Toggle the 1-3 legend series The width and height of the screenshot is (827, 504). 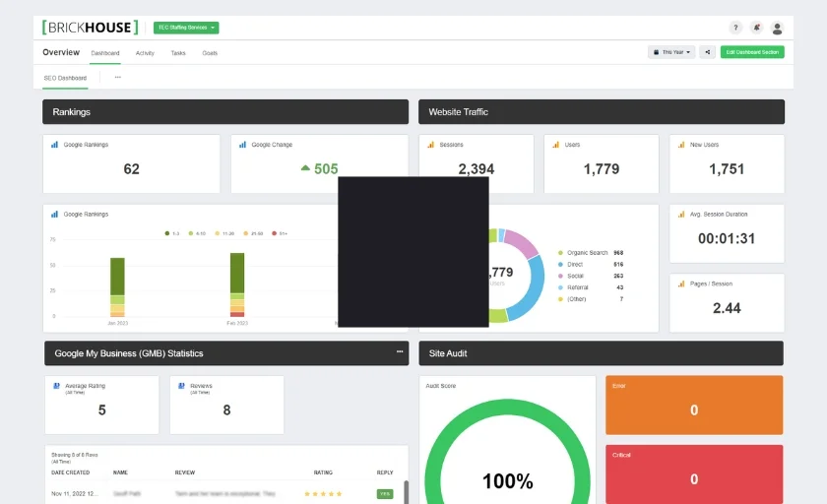(172, 233)
